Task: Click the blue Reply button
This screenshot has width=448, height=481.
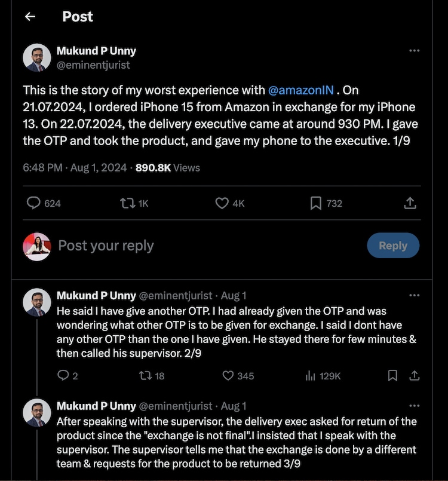Action: (392, 246)
